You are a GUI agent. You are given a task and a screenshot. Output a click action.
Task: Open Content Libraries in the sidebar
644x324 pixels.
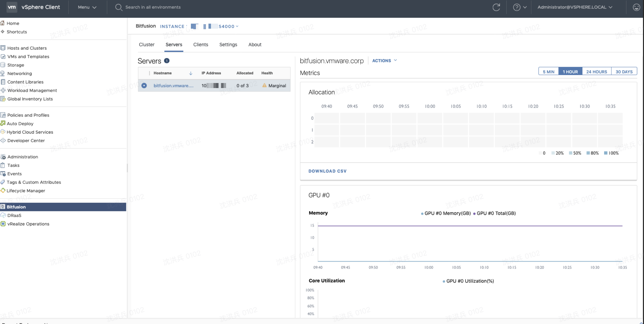pos(25,82)
